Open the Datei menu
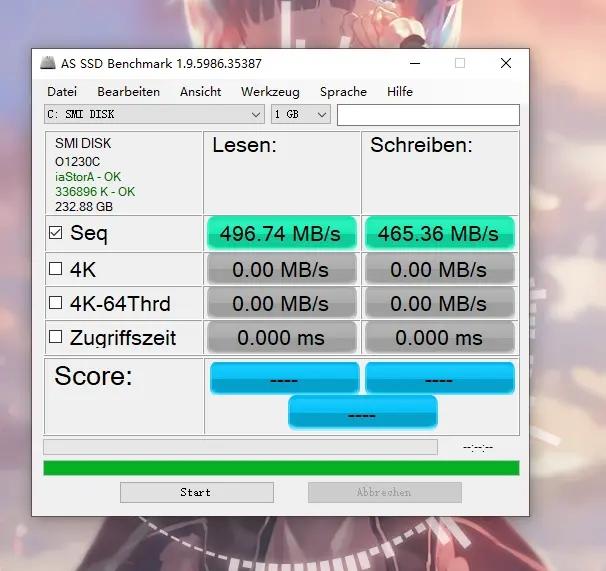Image resolution: width=606 pixels, height=571 pixels. (x=62, y=92)
